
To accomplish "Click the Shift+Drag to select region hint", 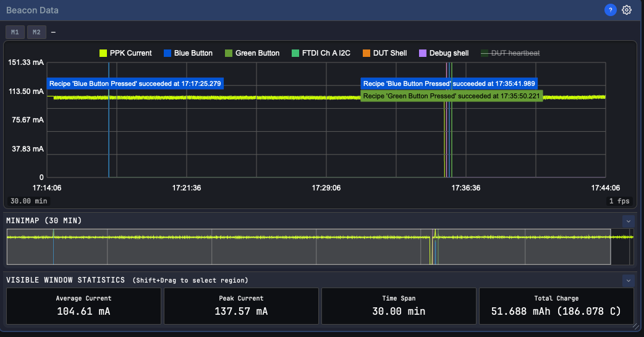I will 190,280.
